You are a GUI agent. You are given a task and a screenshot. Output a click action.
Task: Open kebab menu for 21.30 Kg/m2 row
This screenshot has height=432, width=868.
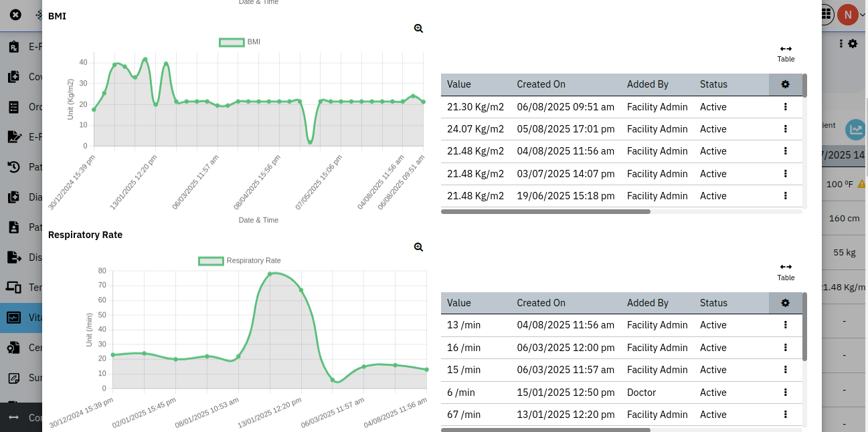785,106
